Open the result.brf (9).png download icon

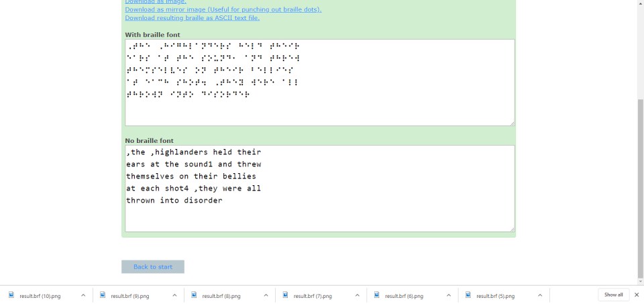[103, 295]
